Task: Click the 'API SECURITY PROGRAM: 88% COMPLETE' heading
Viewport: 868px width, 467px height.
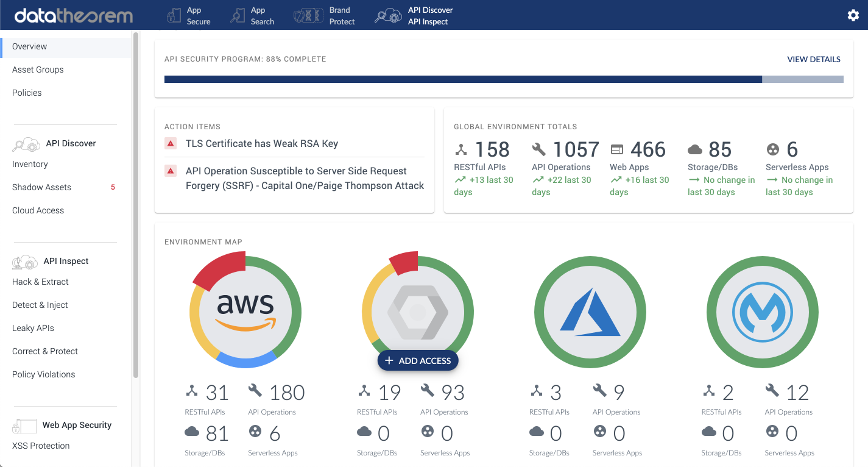Action: (245, 59)
